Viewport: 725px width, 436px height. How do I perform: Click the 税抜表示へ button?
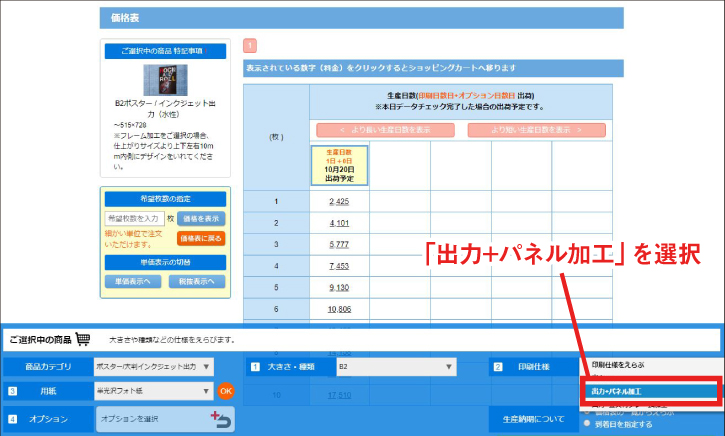pos(197,282)
